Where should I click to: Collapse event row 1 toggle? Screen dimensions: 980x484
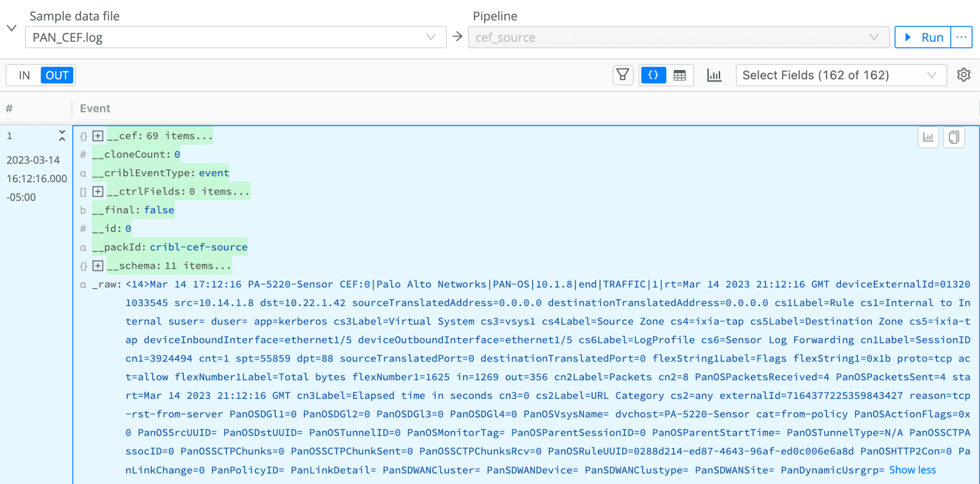tap(62, 136)
